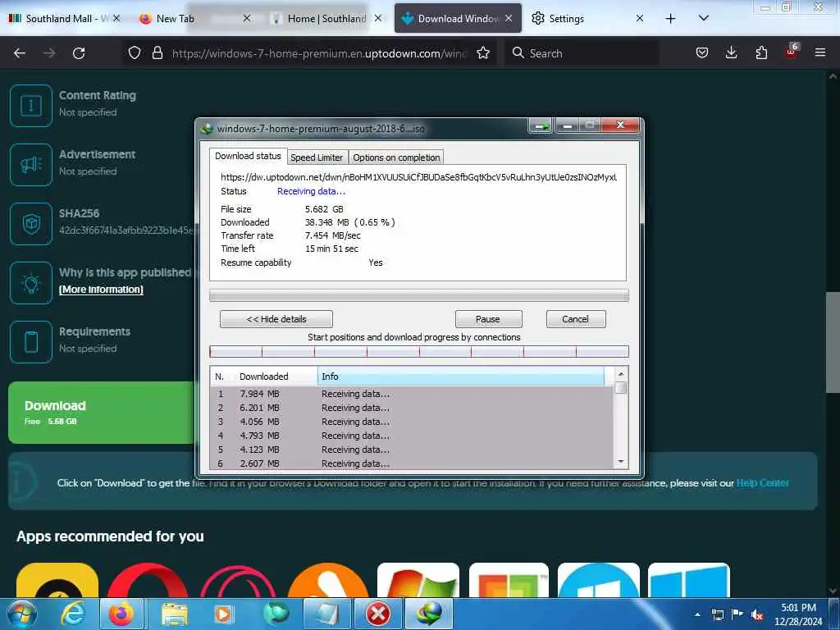The image size is (840, 630).
Task: Click the connection list scroll down arrow
Action: click(621, 462)
